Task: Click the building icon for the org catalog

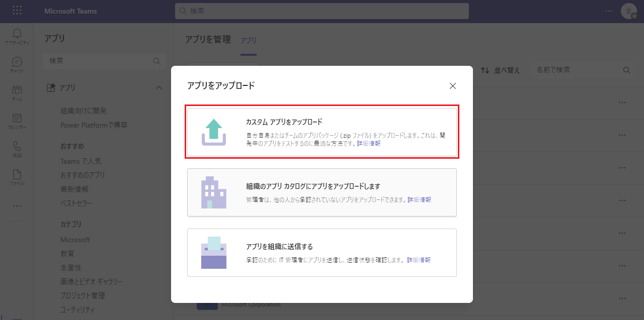Action: (x=214, y=192)
